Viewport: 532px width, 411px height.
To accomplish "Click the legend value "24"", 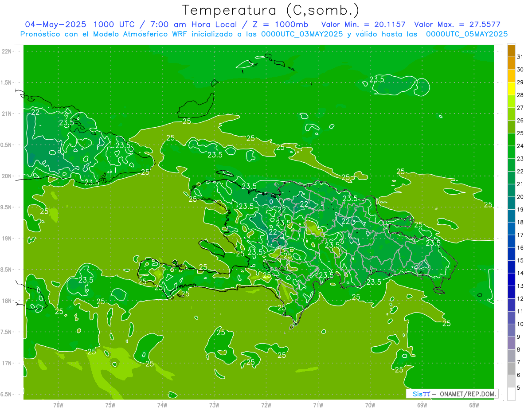I will click(x=520, y=146).
